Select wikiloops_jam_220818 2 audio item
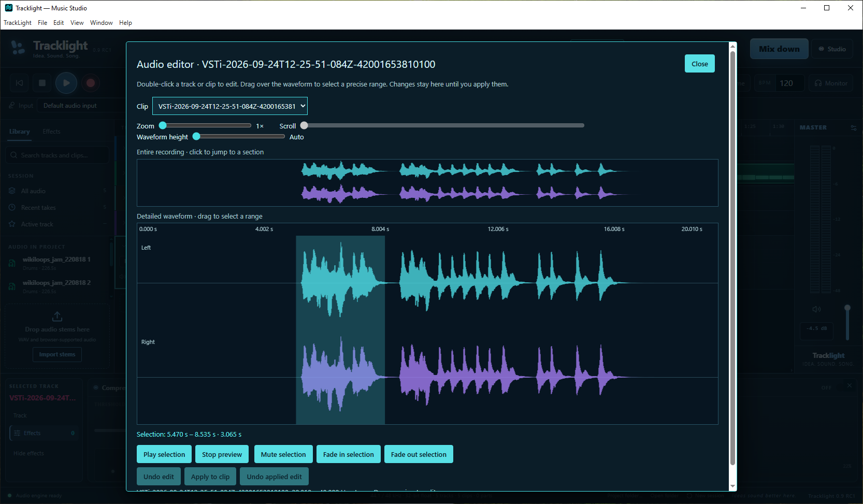The height and width of the screenshot is (504, 863). point(57,286)
